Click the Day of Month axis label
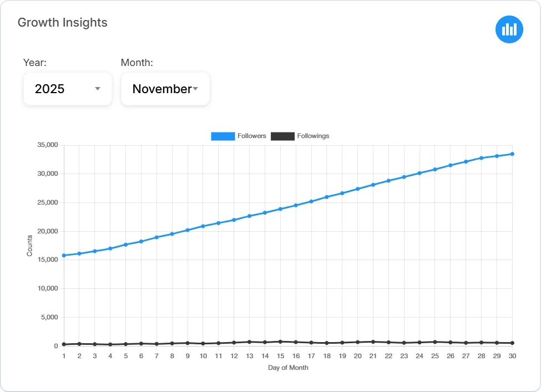This screenshot has height=392, width=541. click(287, 367)
